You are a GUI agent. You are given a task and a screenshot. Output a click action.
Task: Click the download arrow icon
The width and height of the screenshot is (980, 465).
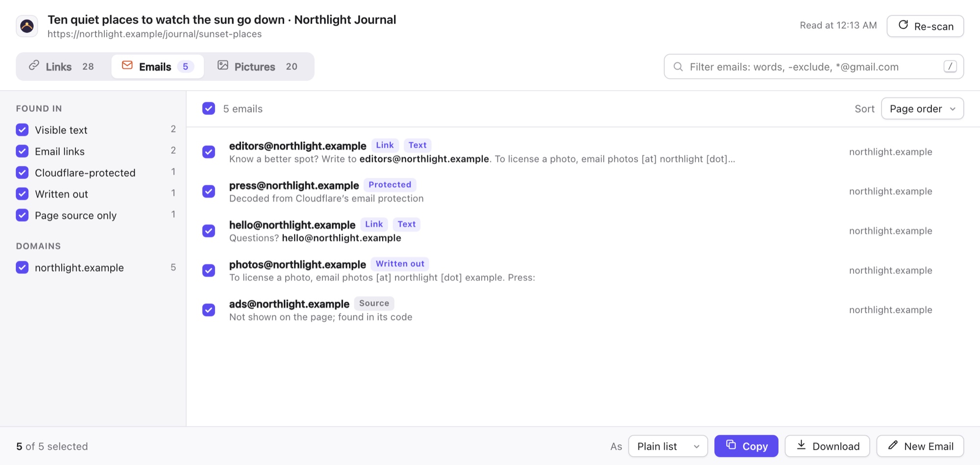coord(801,445)
